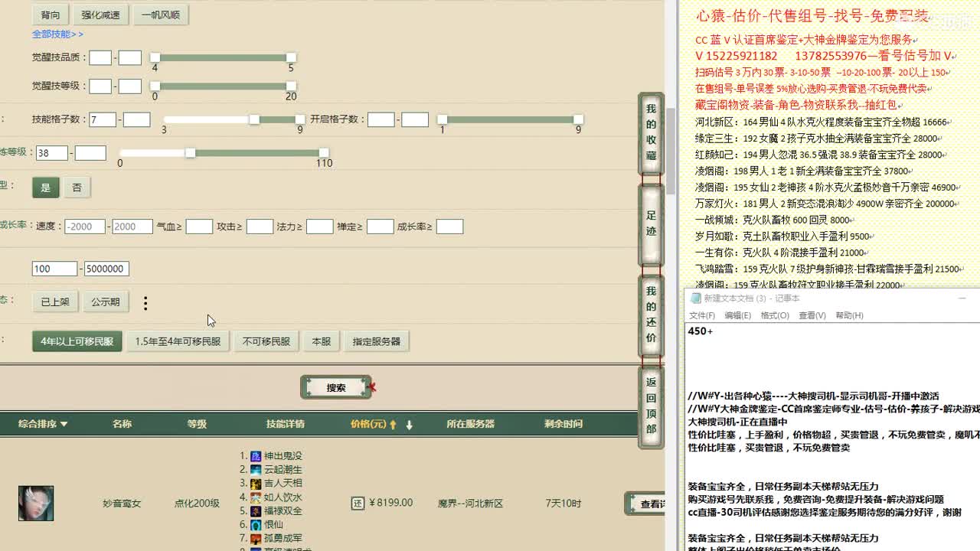
Task: Click the 如人饮水 skill icon
Action: click(256, 497)
